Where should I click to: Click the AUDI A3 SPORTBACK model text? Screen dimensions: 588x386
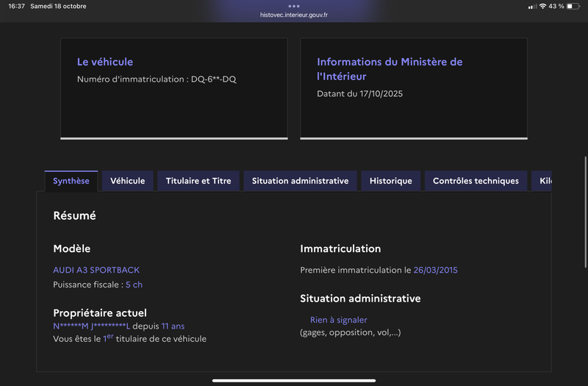click(96, 270)
